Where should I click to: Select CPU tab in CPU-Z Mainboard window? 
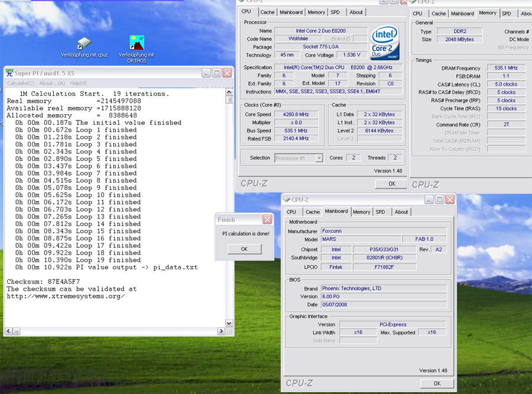291,212
